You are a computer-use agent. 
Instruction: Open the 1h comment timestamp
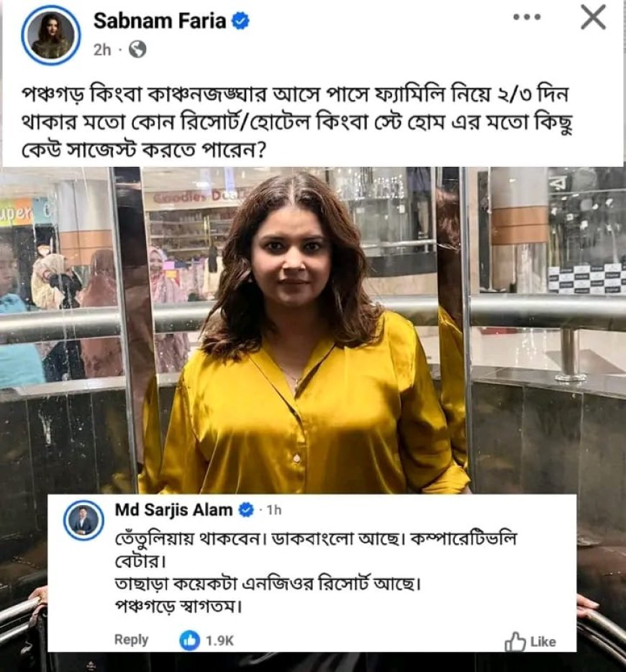pos(274,510)
